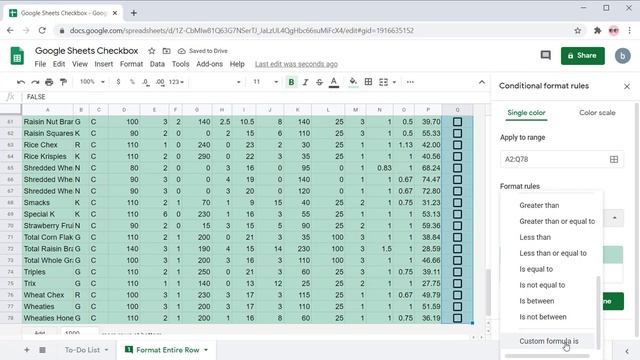
Task: Open the 123 number format dropdown
Action: pos(176,82)
